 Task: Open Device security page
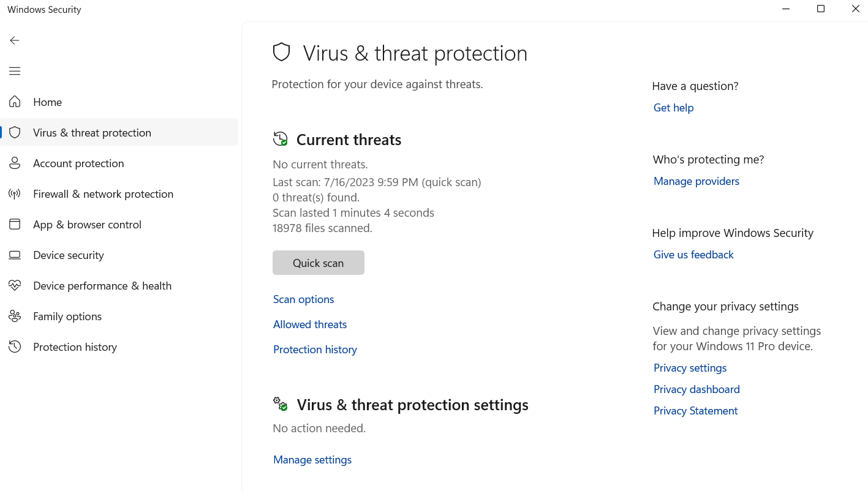click(x=68, y=255)
